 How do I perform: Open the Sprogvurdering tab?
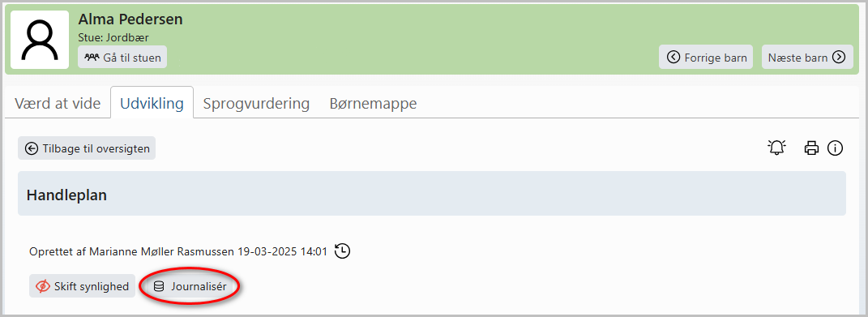(256, 103)
